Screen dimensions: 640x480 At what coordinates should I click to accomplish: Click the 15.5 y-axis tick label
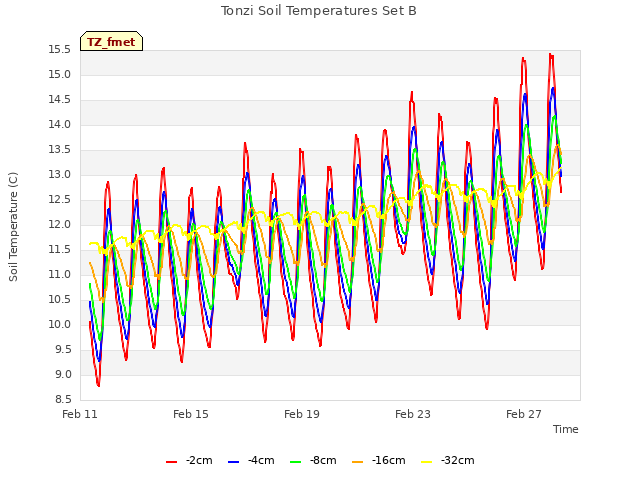click(x=60, y=50)
